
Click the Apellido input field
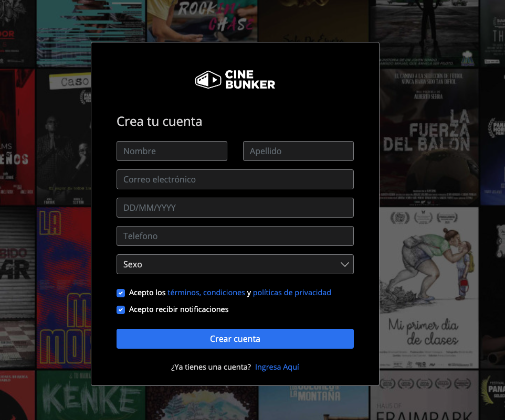click(x=298, y=151)
